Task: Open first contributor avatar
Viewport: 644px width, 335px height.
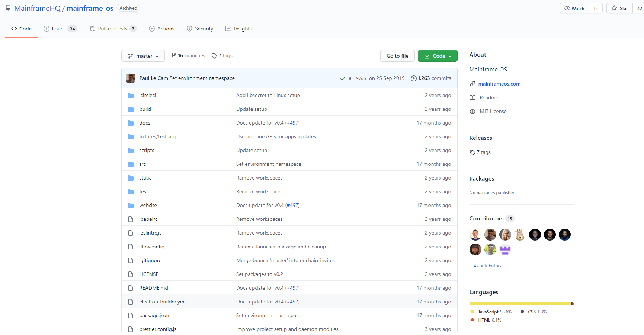Action: point(475,235)
